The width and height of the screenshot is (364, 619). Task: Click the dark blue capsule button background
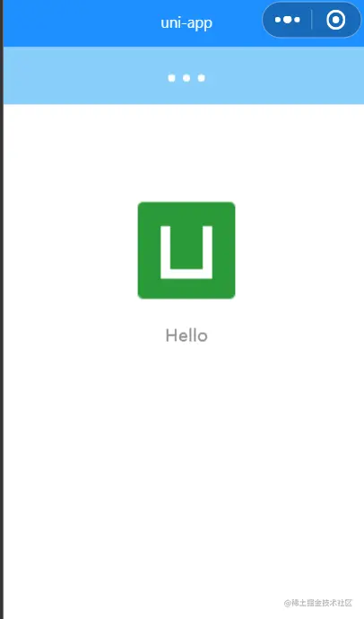(x=312, y=20)
